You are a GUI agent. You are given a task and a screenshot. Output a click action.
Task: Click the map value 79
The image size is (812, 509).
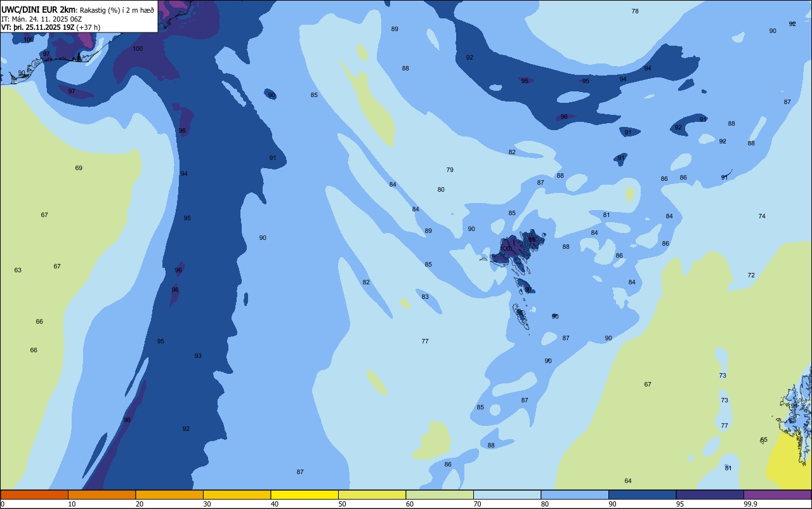(450, 170)
